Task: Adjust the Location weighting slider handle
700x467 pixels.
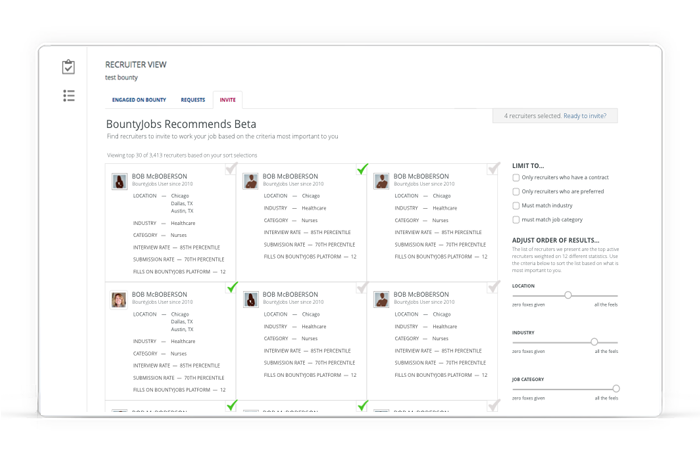Action: point(568,295)
